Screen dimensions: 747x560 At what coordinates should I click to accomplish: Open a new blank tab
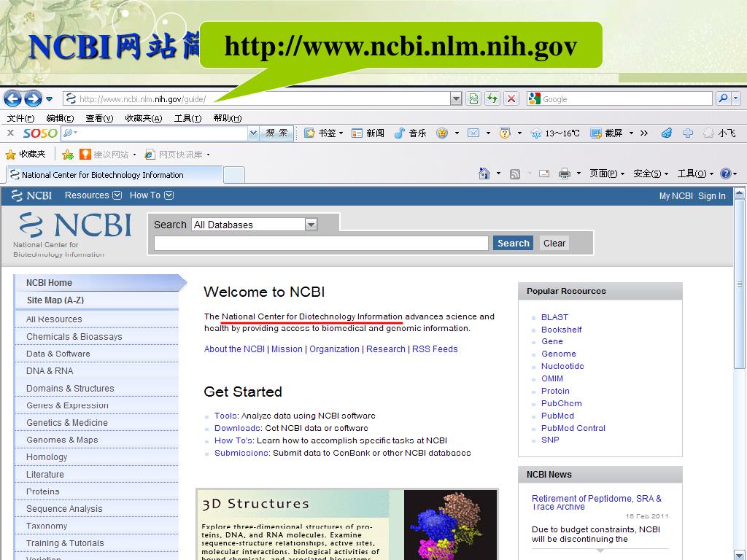(234, 175)
